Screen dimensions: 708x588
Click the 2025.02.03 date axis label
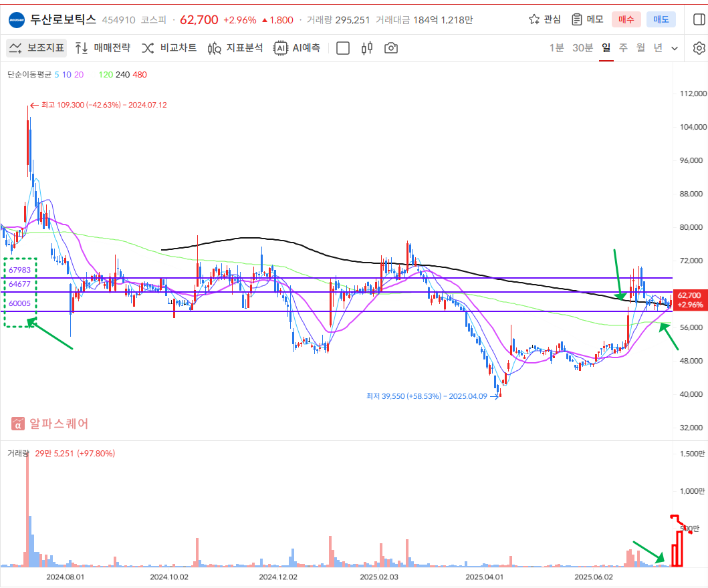coord(379,577)
